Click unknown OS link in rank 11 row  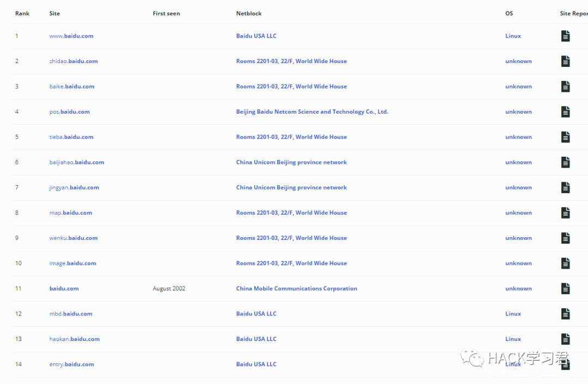coord(519,288)
